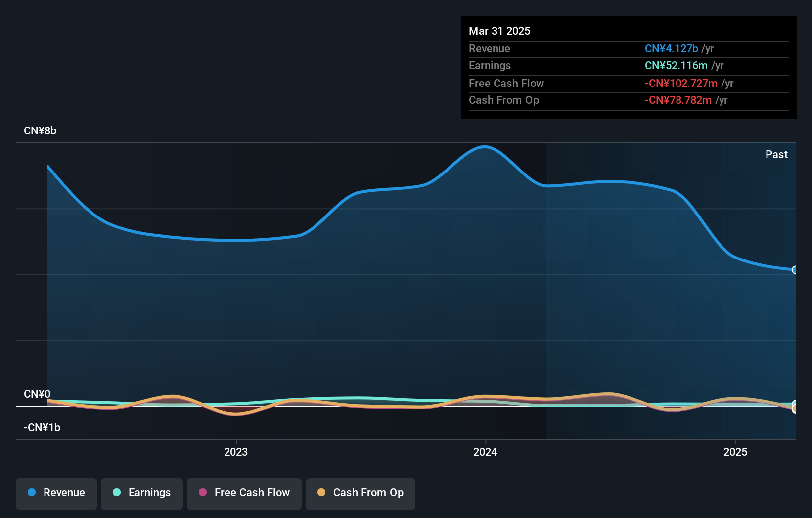
Task: Click the 2023 axis label
Action: tap(236, 452)
